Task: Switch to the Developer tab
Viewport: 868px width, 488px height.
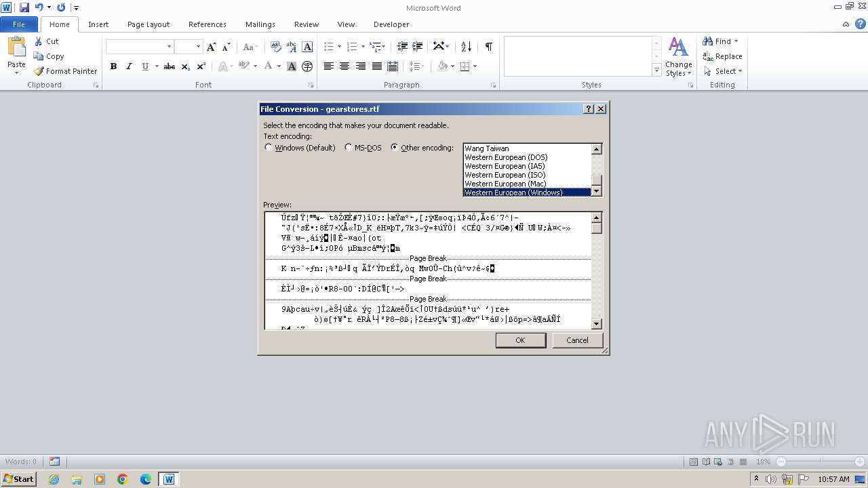Action: pos(391,24)
